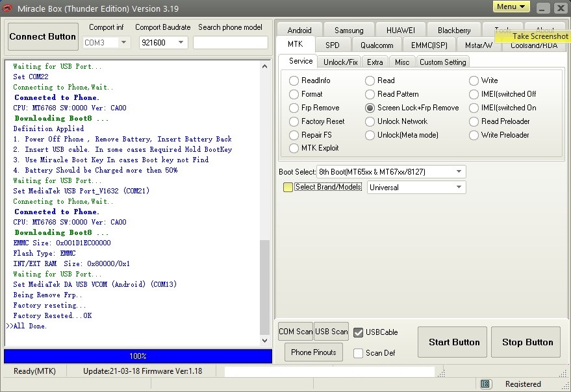This screenshot has height=392, width=571.
Task: Switch to the Samsung tab
Action: pos(349,30)
